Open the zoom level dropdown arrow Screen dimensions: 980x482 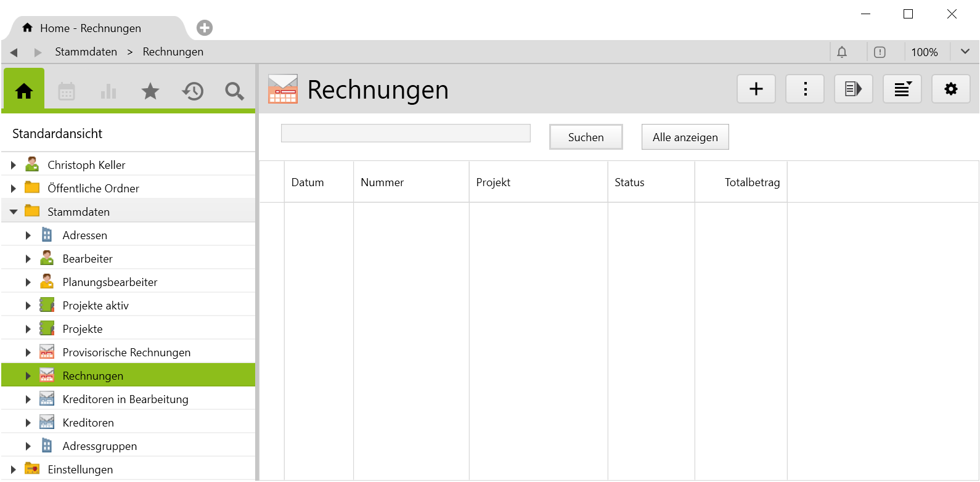(x=965, y=52)
